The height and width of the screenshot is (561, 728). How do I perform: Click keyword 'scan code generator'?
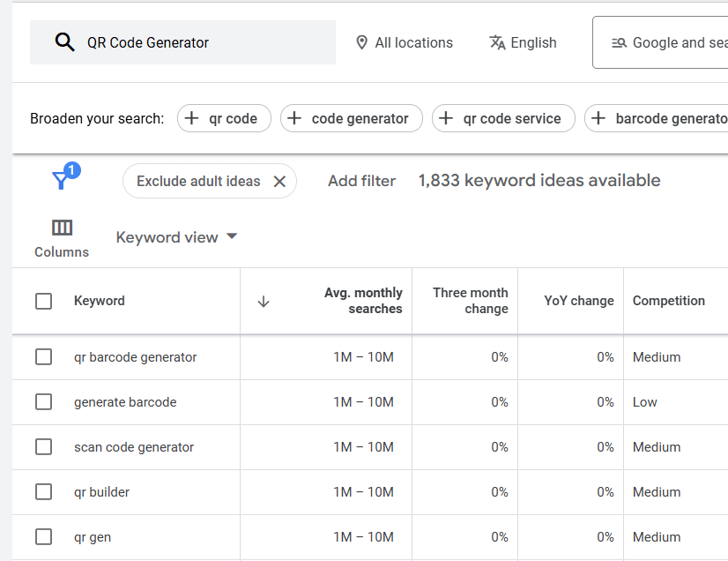pyautogui.click(x=134, y=447)
